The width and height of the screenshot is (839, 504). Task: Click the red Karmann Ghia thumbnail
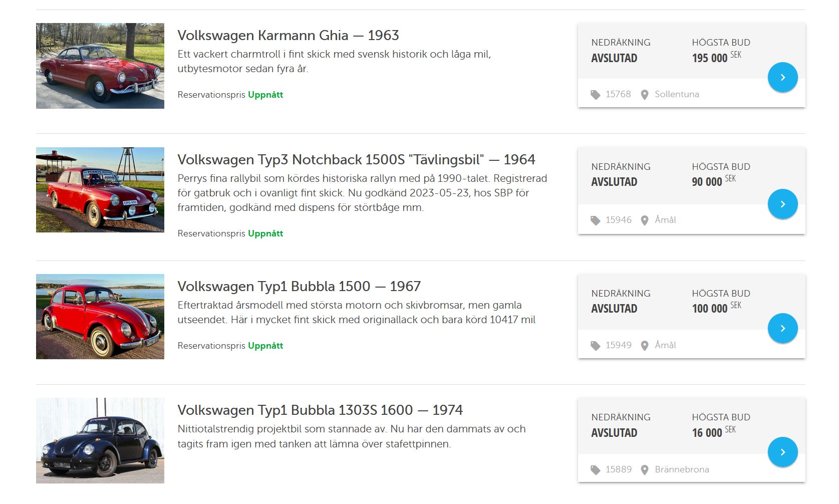point(100,66)
